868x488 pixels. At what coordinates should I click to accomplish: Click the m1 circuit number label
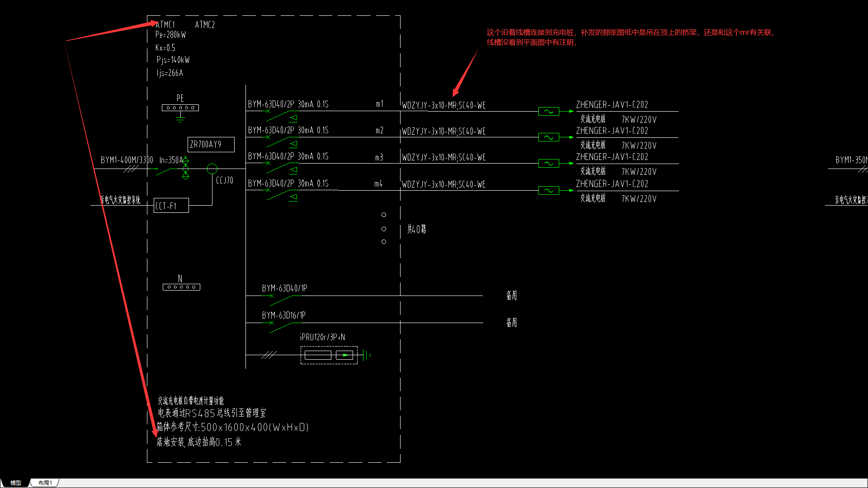click(380, 104)
